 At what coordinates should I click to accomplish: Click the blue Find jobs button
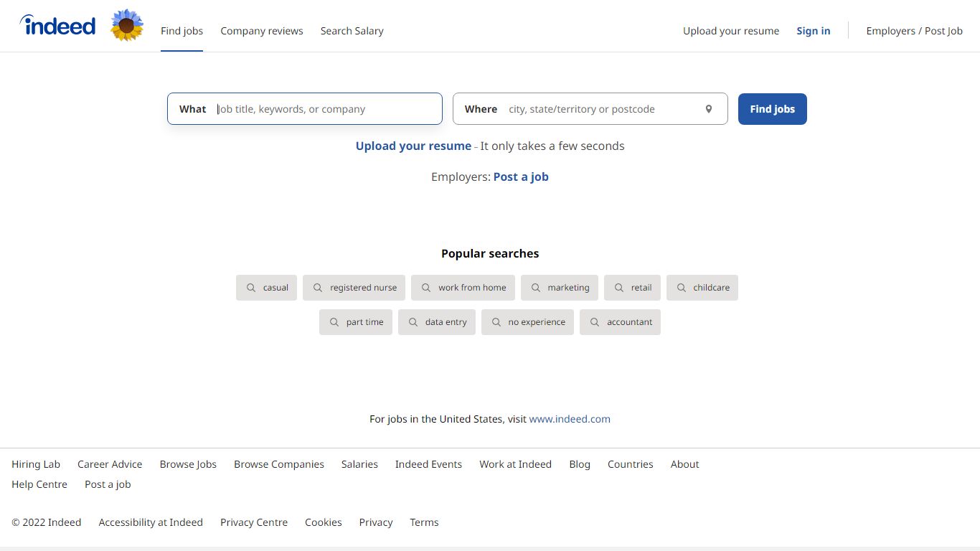click(773, 109)
